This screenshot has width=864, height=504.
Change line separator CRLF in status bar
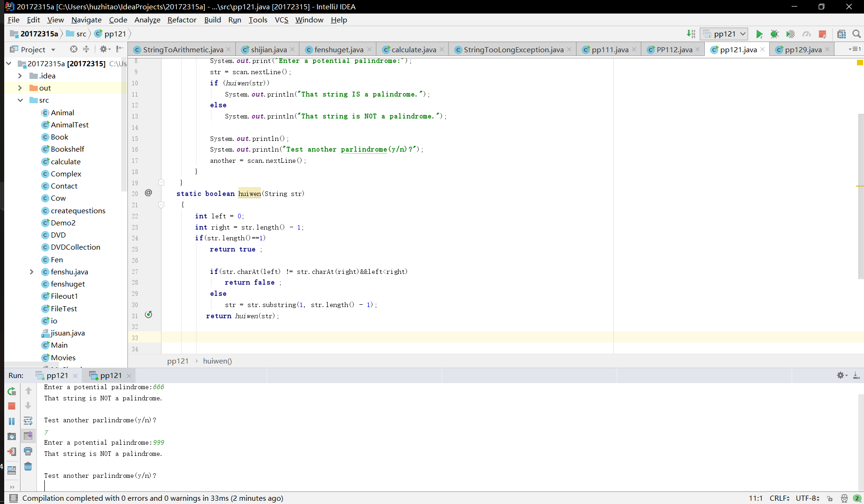(x=780, y=498)
